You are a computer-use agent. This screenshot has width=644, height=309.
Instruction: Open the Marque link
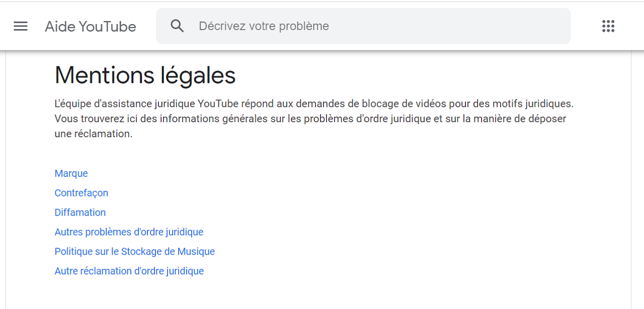tap(71, 173)
